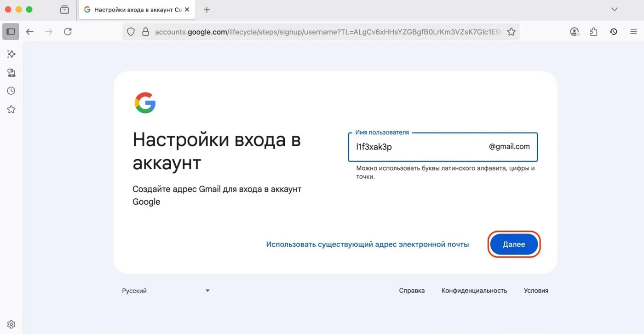644x334 pixels.
Task: Click the 'Настройки входа в аккаунт' heading
Action: 217,151
